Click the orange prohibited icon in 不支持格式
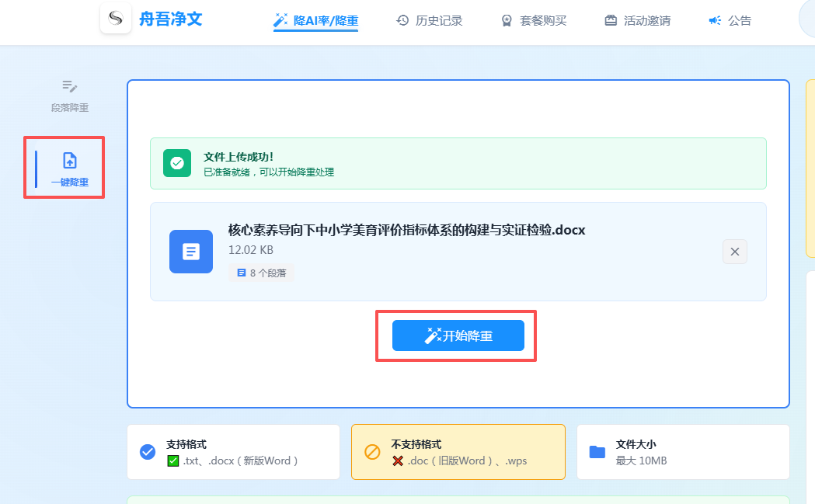 click(372, 452)
